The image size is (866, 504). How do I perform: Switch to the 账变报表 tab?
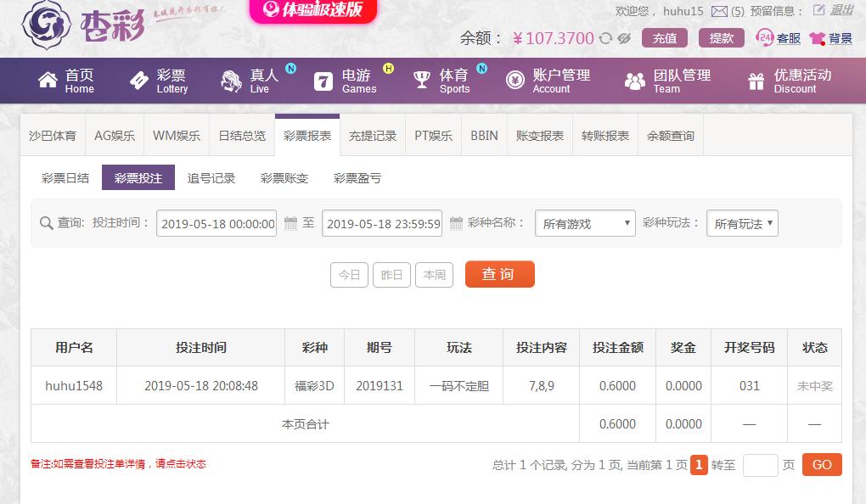pyautogui.click(x=540, y=135)
